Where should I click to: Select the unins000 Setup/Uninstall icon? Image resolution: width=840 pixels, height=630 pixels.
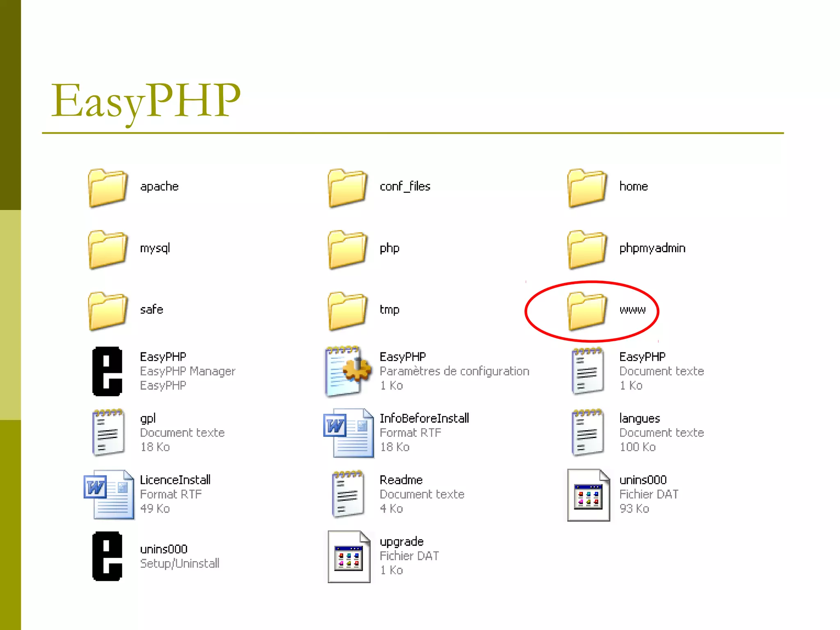[107, 556]
